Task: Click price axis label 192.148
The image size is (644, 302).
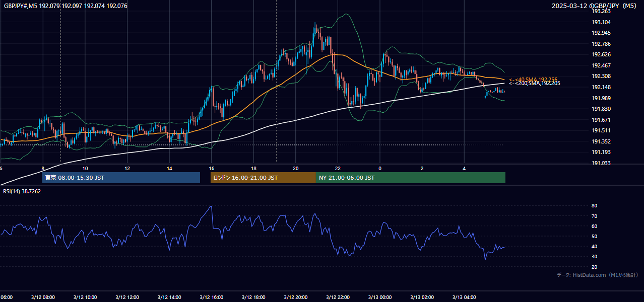Action: click(601, 87)
